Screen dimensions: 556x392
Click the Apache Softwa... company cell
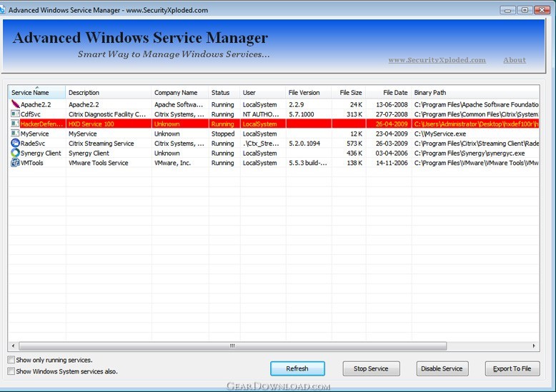click(x=179, y=104)
